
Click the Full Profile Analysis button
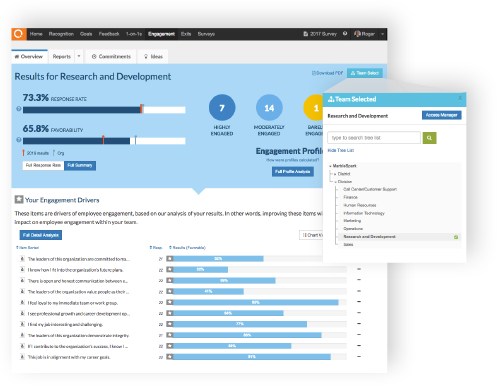(293, 171)
